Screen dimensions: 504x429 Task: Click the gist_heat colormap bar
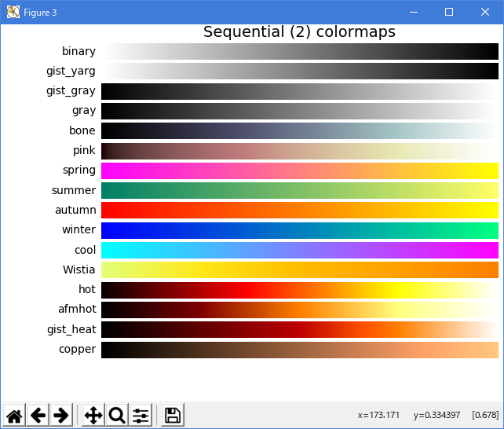[x=300, y=330]
